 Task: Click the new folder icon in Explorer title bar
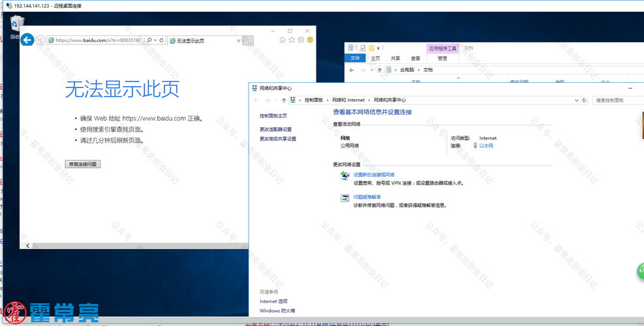point(371,48)
